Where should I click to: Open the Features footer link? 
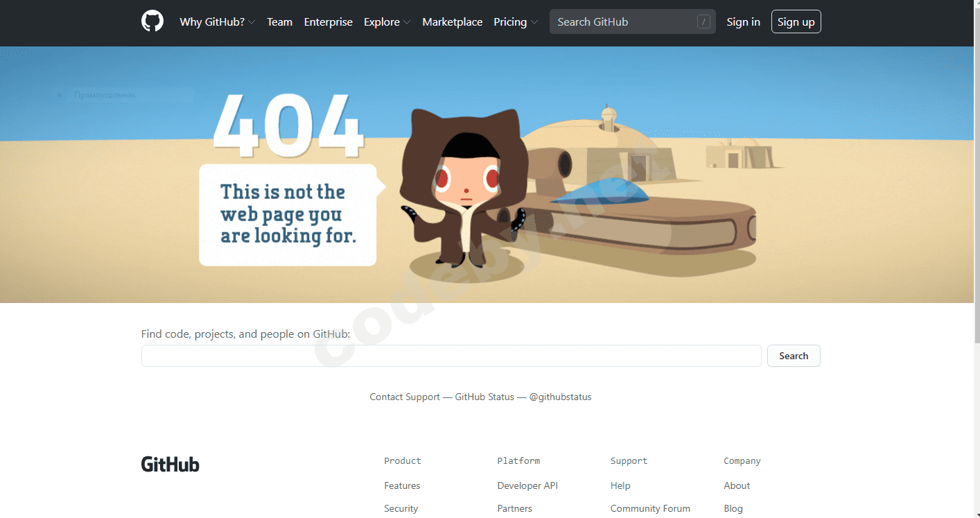point(402,486)
